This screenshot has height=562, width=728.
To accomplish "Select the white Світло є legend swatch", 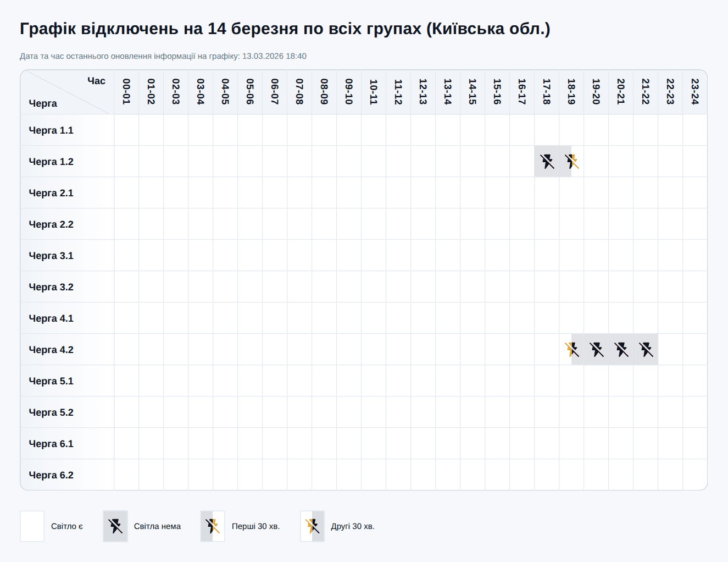I will pyautogui.click(x=32, y=526).
